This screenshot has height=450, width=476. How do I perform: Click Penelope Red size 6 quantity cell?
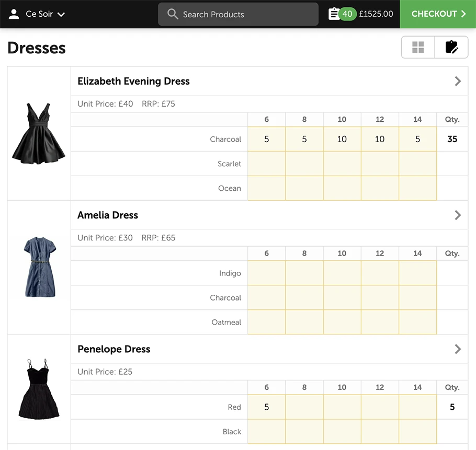(x=266, y=407)
